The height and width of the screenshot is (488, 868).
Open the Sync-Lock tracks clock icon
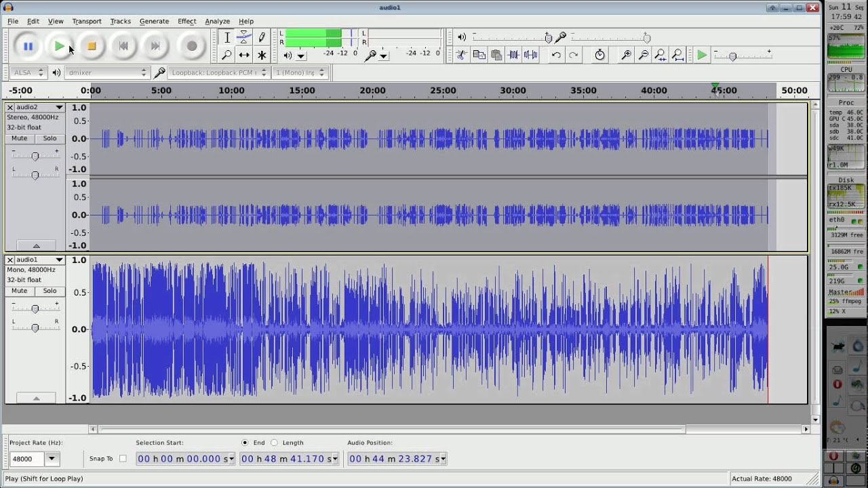[600, 55]
